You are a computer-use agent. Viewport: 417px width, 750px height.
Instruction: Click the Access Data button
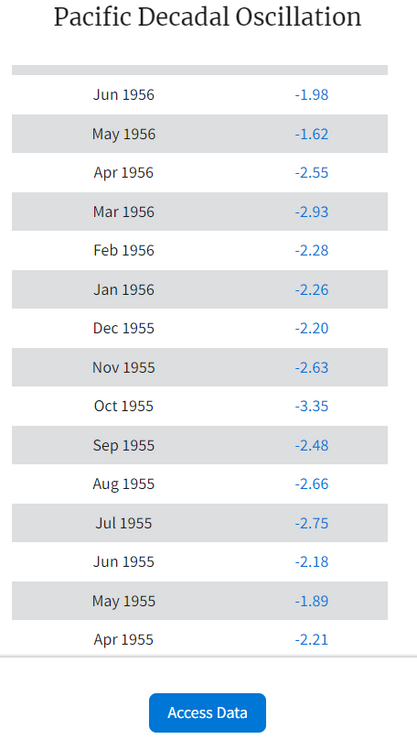(207, 713)
